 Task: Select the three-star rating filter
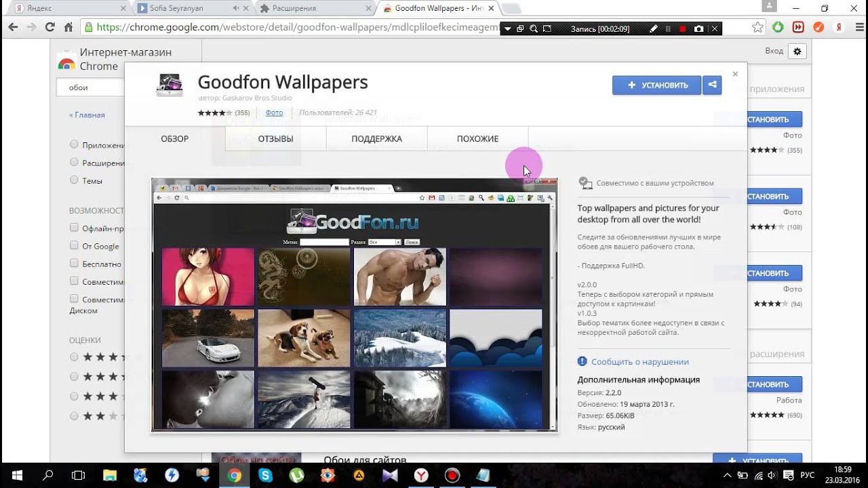(x=74, y=396)
